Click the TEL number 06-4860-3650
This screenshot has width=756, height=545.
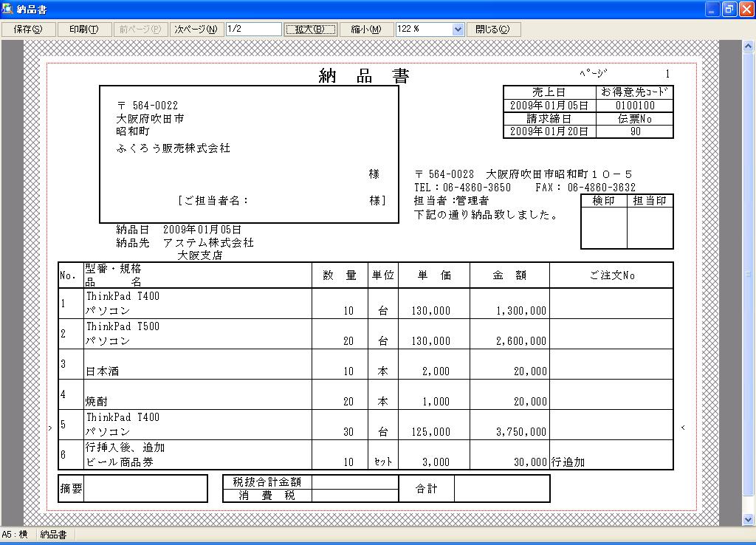tap(476, 187)
